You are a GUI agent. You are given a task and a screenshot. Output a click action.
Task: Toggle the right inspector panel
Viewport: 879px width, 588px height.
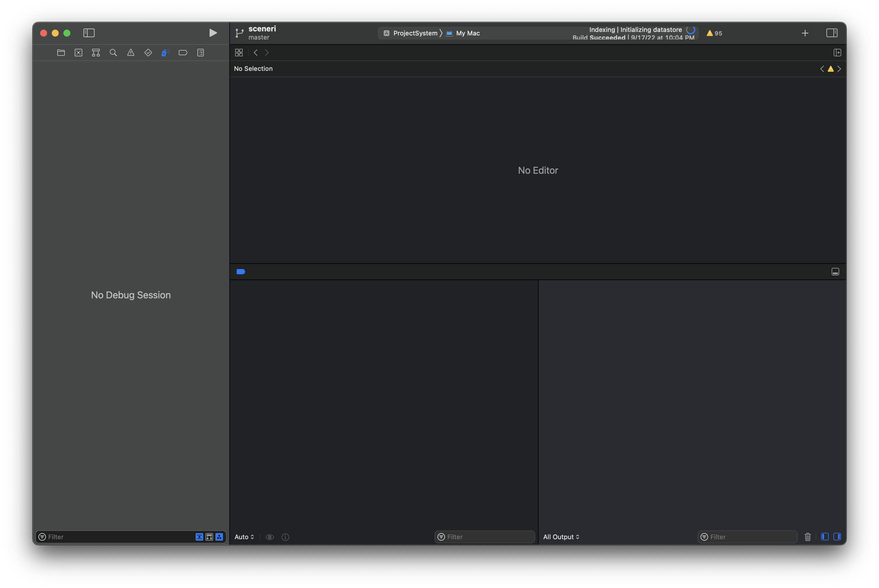point(832,33)
